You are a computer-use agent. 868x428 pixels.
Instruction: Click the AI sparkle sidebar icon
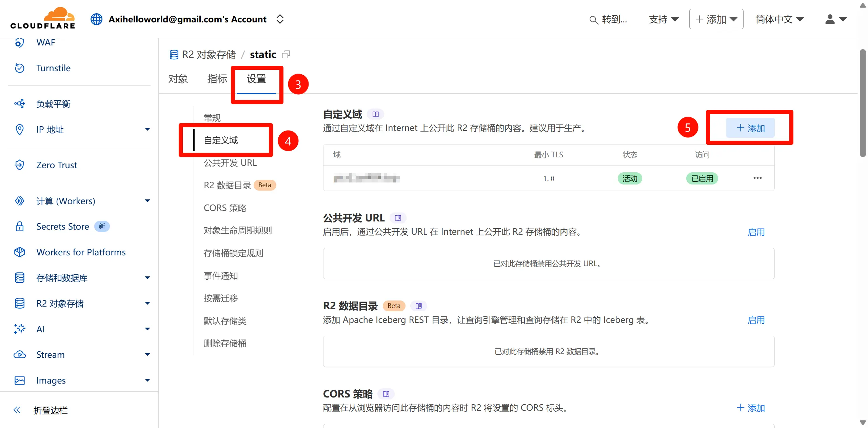click(x=20, y=329)
